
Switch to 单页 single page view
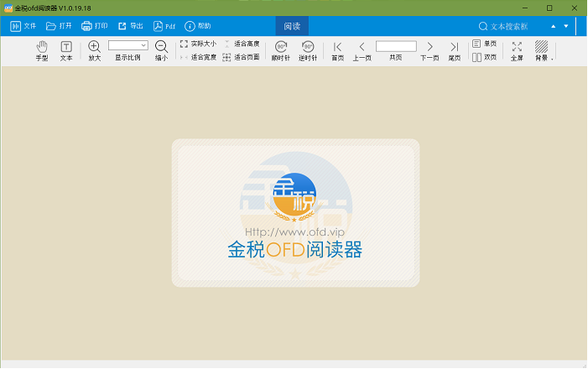pyautogui.click(x=485, y=44)
